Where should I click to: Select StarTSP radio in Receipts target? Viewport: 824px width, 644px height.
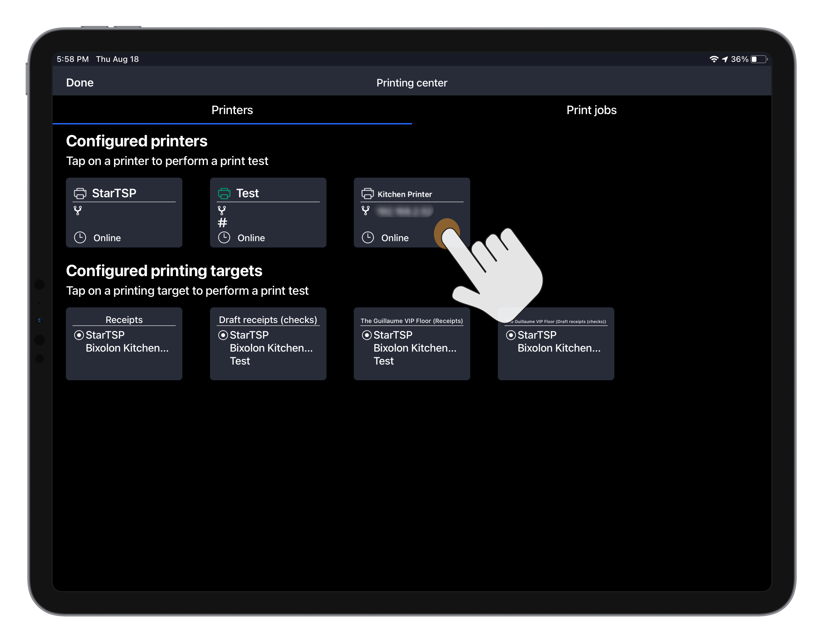pos(79,335)
